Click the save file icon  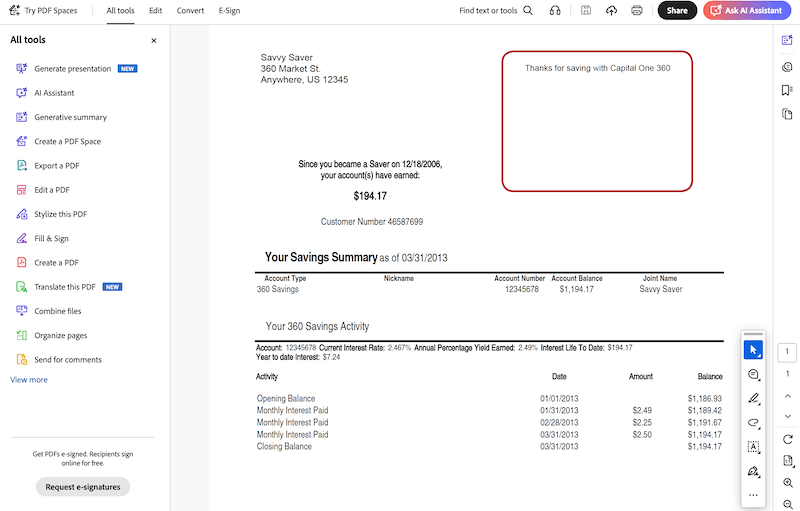click(x=586, y=10)
